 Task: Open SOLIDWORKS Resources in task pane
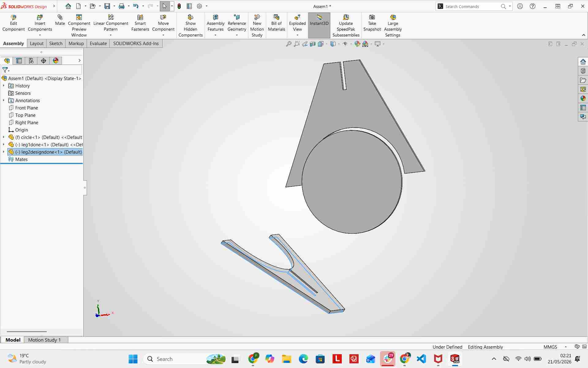click(583, 62)
